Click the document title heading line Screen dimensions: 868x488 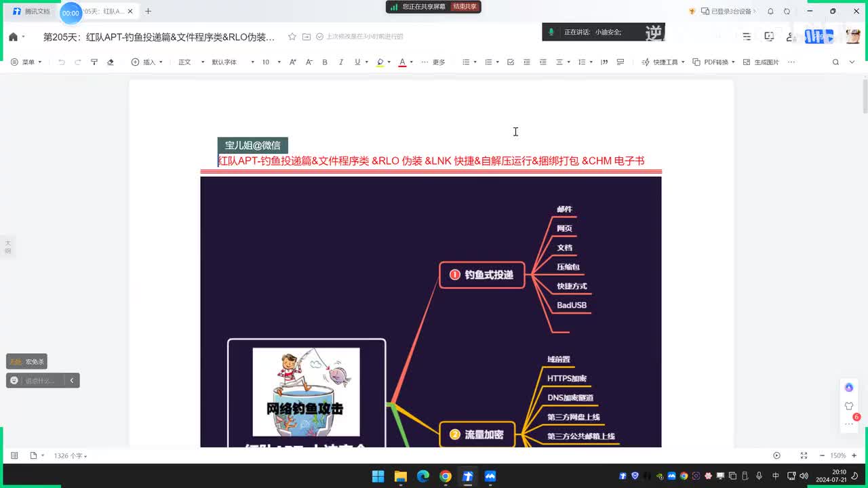[x=431, y=161]
